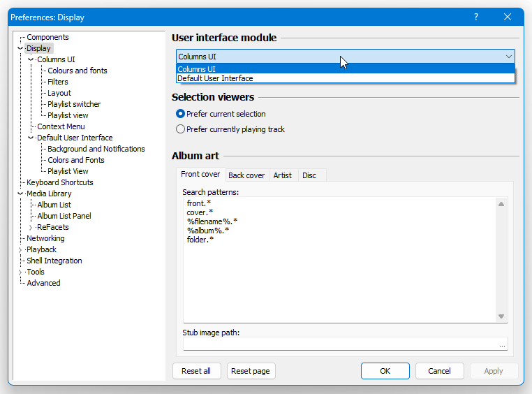
Task: Collapse the Columns UI tree node
Action: coord(31,59)
